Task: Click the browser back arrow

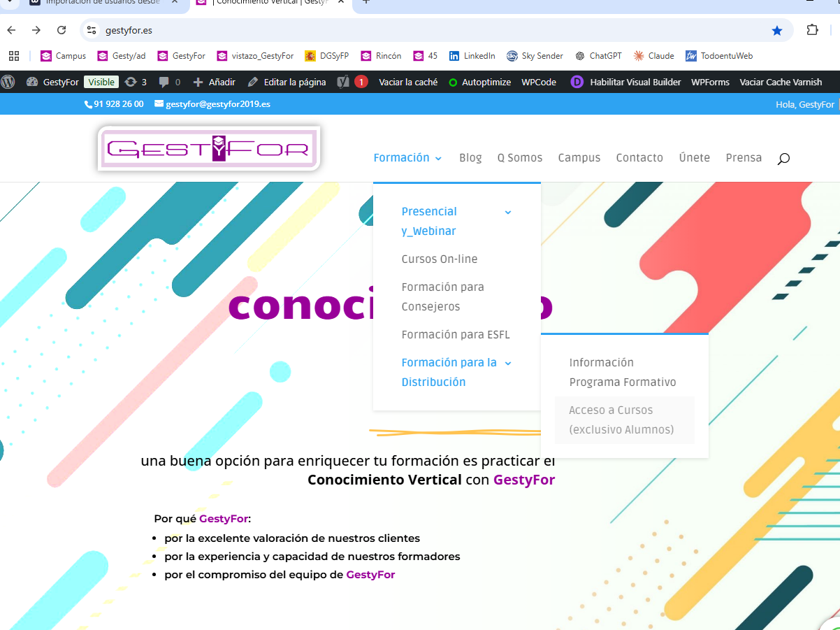Action: [11, 30]
